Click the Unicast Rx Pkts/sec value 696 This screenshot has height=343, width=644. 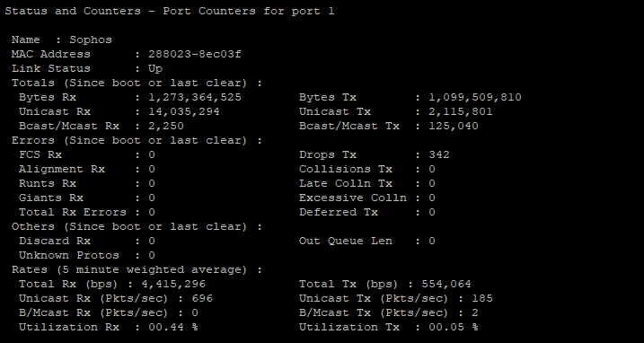tap(202, 299)
